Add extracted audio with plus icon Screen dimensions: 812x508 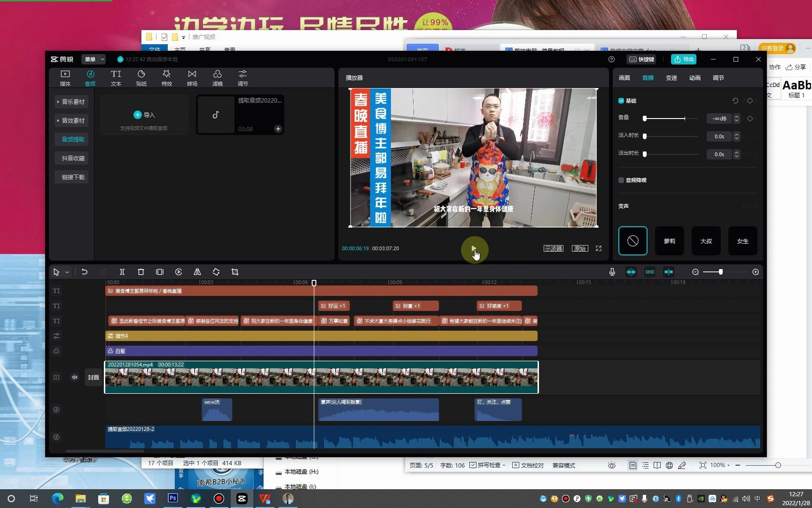(x=278, y=129)
